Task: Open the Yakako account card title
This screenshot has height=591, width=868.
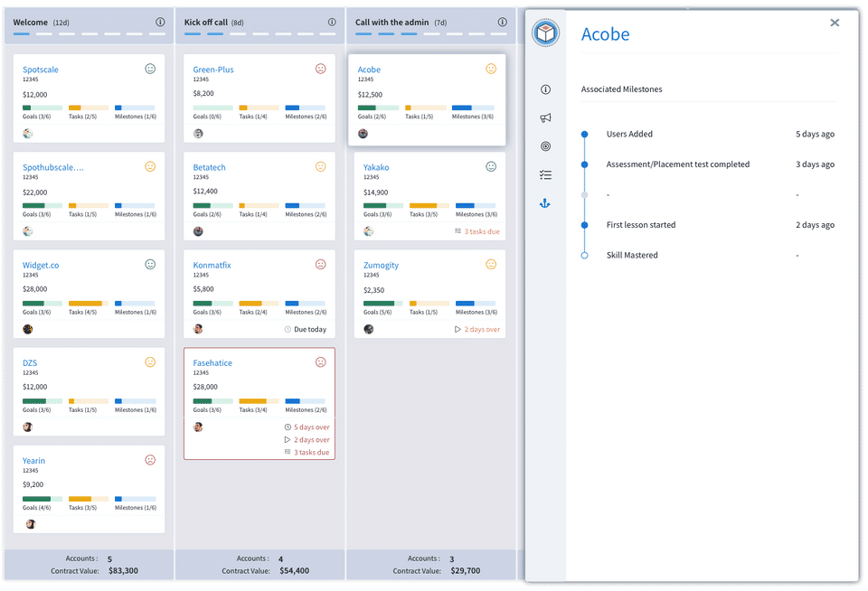Action: [376, 167]
